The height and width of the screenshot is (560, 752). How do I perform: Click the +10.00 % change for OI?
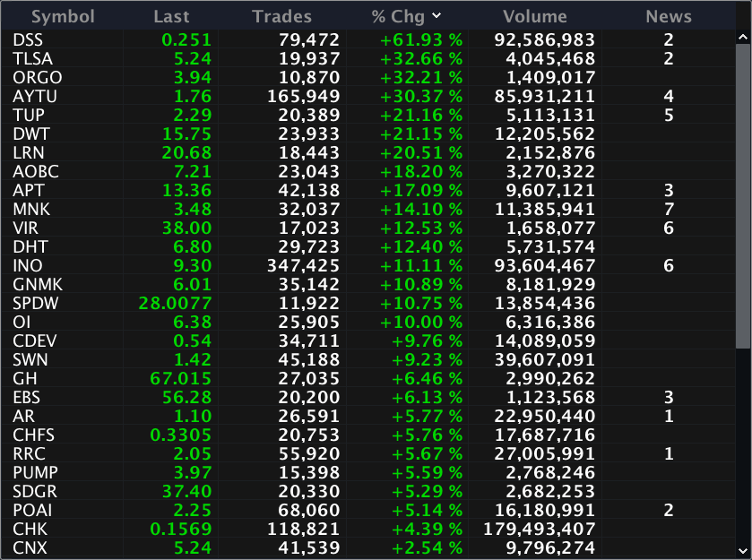tap(421, 323)
